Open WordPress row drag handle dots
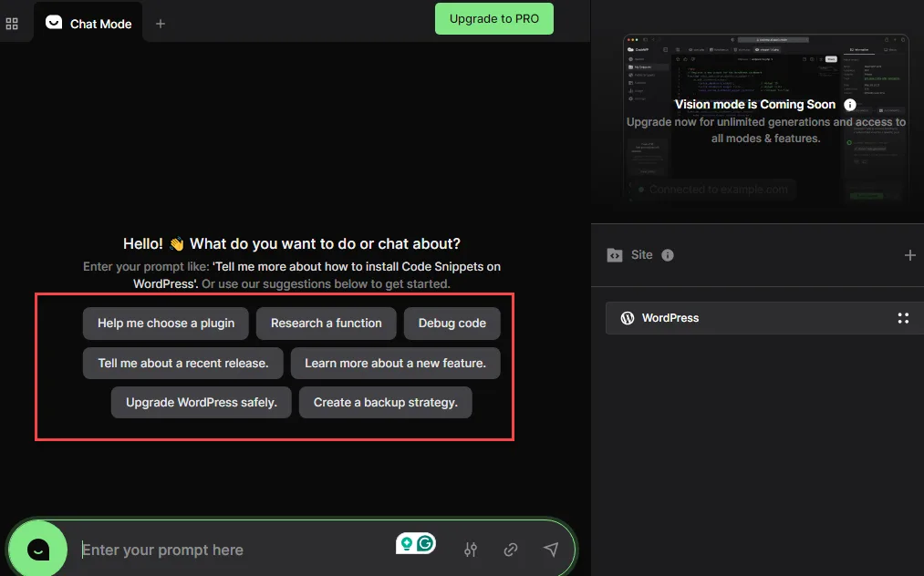 coord(903,318)
